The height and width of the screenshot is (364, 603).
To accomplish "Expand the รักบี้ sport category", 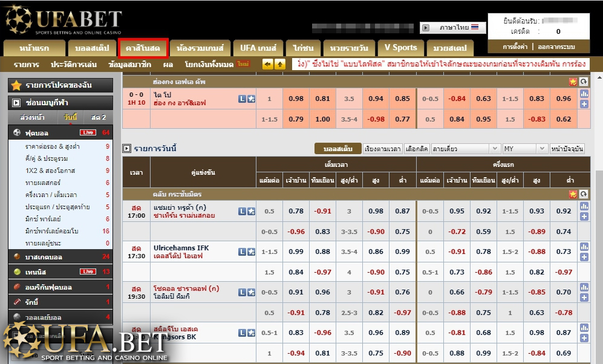I will click(60, 302).
